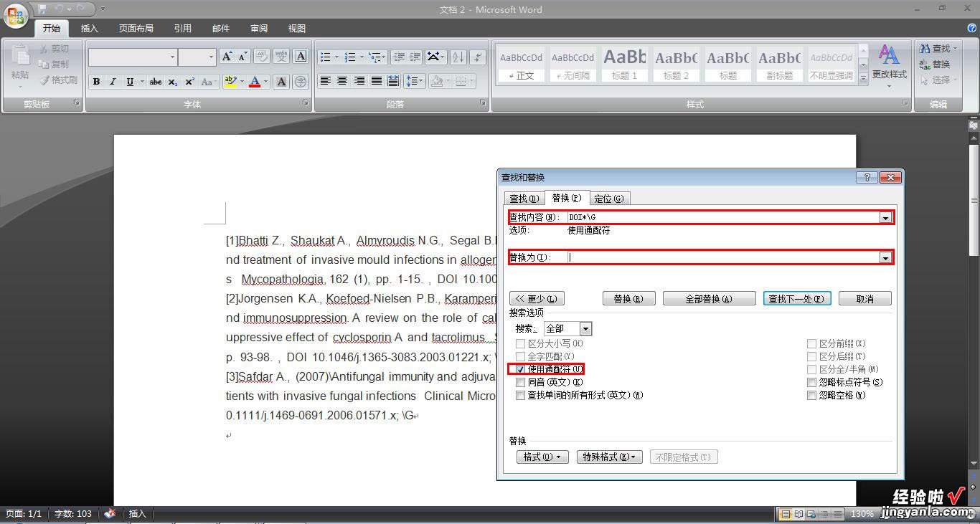Center align text

[342, 81]
